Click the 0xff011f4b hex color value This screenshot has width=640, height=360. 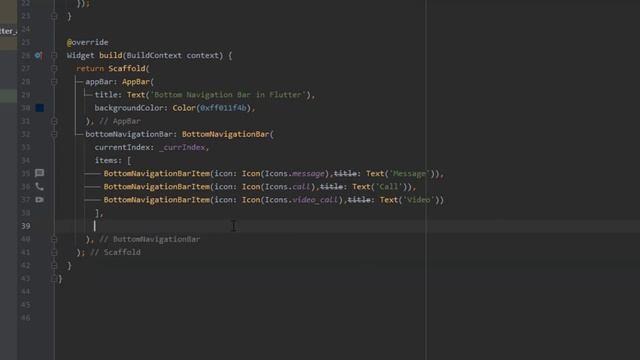[223, 108]
